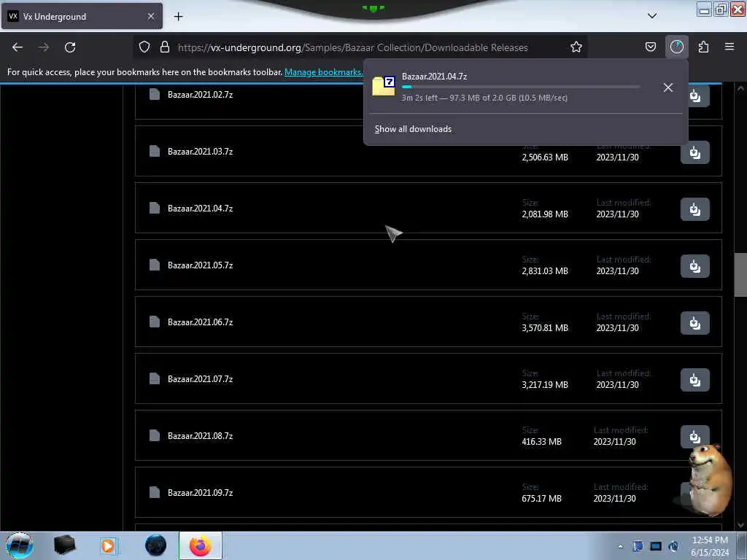This screenshot has height=560, width=747.
Task: Click the 3,217.19 MB size value
Action: [545, 385]
